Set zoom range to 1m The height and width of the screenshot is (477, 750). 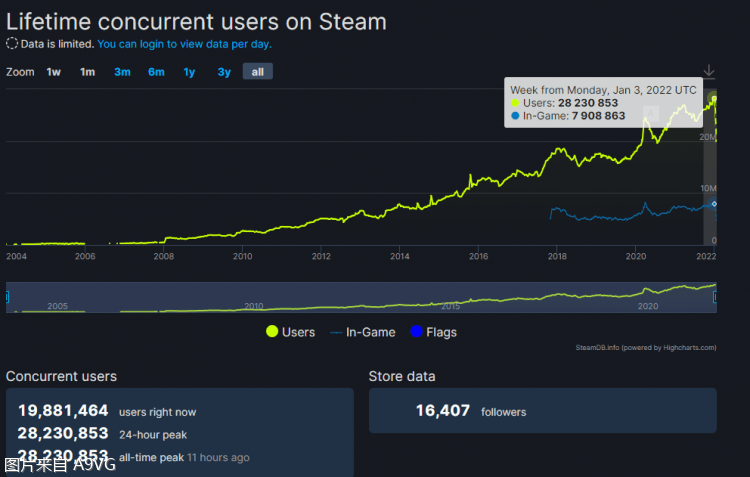pos(88,72)
